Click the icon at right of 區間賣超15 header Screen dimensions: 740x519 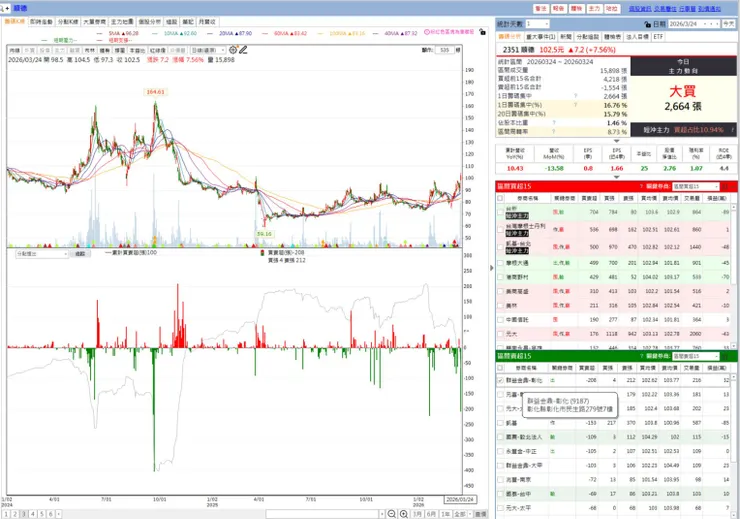tap(726, 356)
